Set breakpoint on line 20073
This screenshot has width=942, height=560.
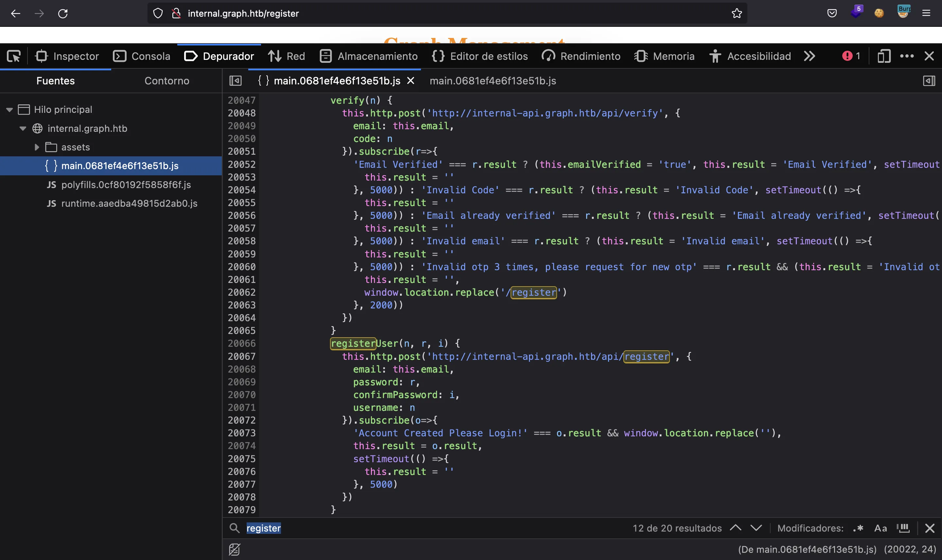pyautogui.click(x=242, y=433)
